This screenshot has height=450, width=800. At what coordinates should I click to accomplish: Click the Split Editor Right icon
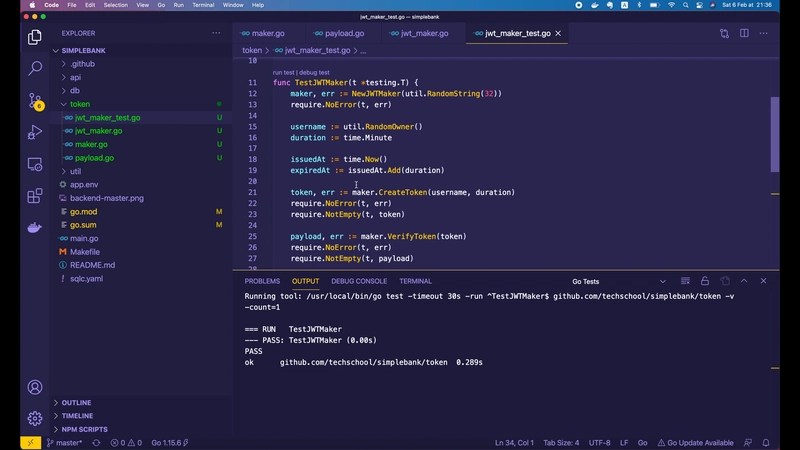click(x=744, y=33)
